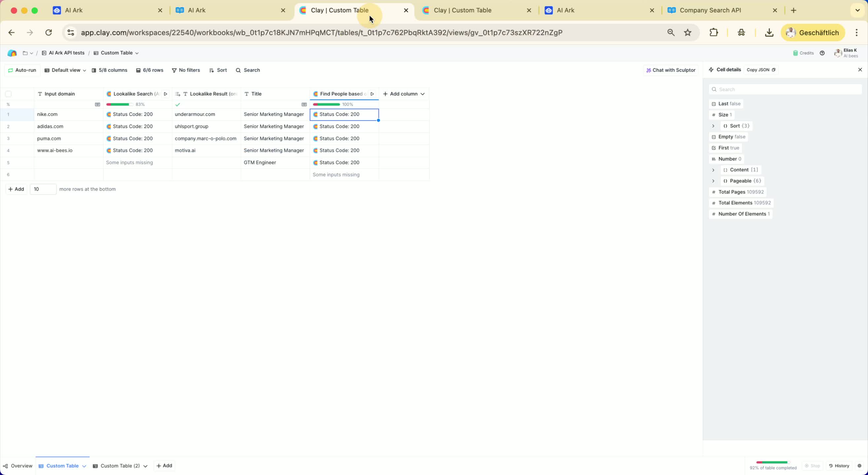Open table settings gear at bottom right
Viewport: 868px width, 475px height.
pos(859,465)
